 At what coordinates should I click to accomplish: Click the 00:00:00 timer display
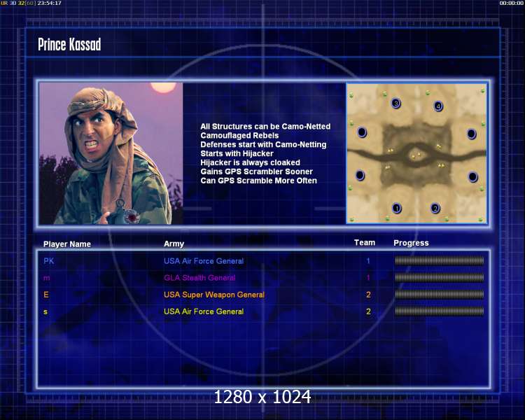coord(511,3)
